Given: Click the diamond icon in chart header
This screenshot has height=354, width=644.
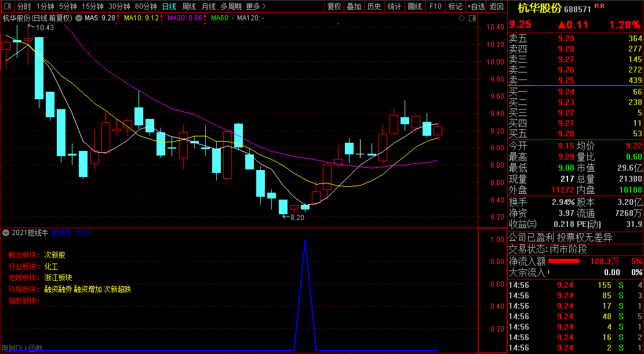Looking at the screenshot, I should click(461, 18).
